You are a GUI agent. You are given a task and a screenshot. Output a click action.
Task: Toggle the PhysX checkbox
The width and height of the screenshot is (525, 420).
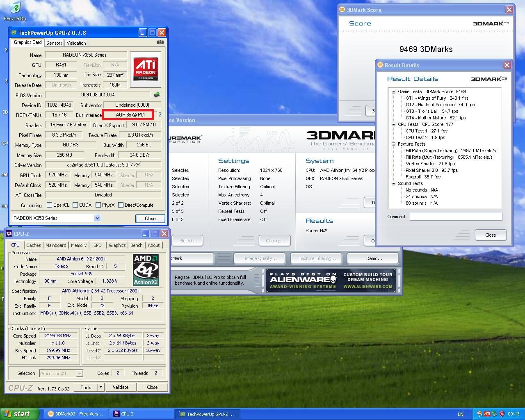(x=98, y=205)
